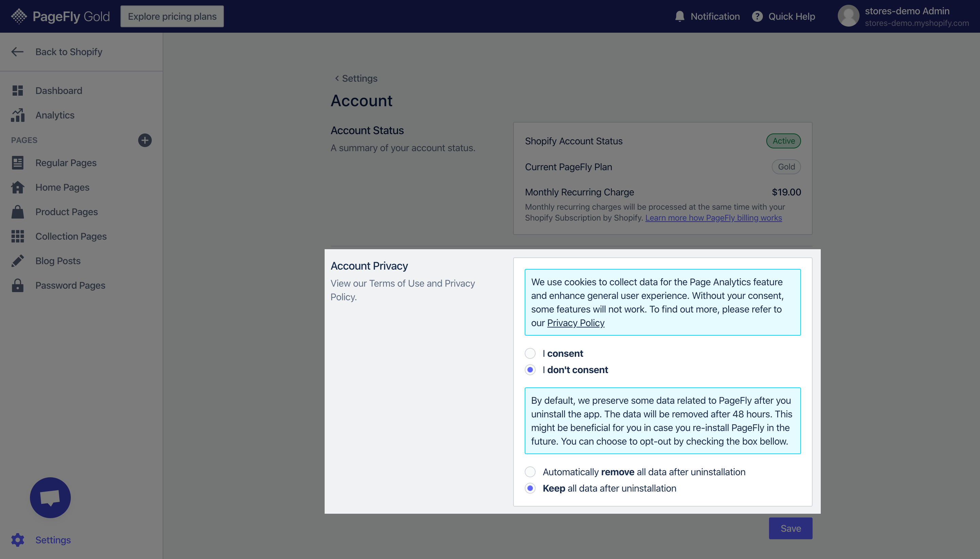Click the Monthly Recurring Charge label
Viewport: 980px width, 559px height.
[579, 192]
